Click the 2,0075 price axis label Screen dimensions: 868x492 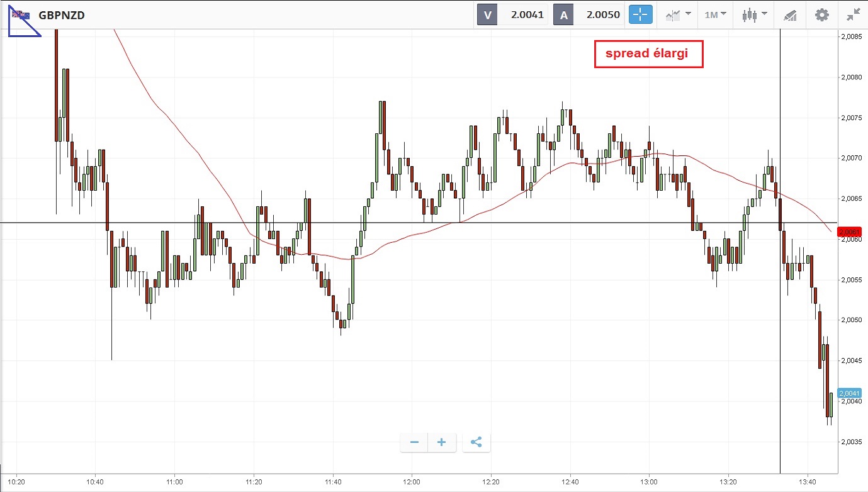pyautogui.click(x=852, y=118)
